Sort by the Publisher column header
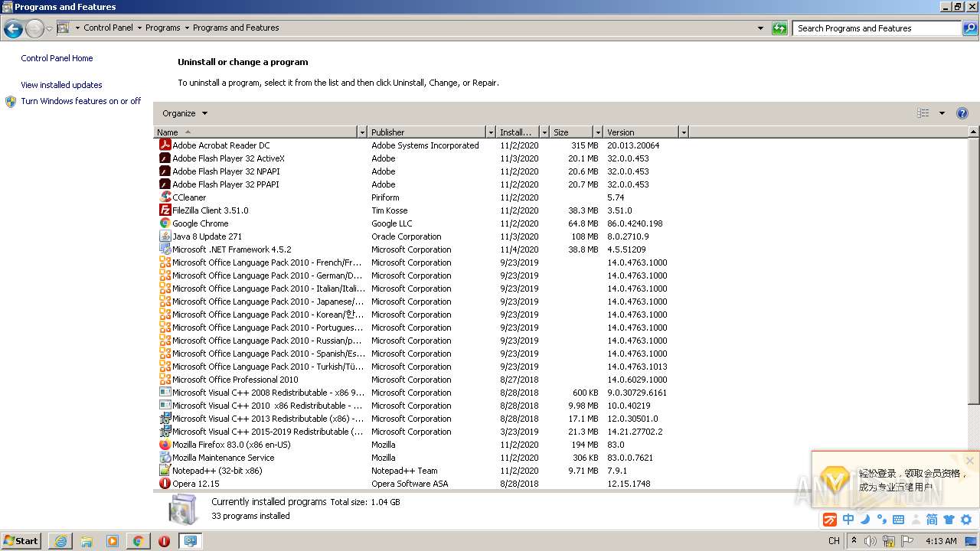The width and height of the screenshot is (980, 551). (427, 132)
